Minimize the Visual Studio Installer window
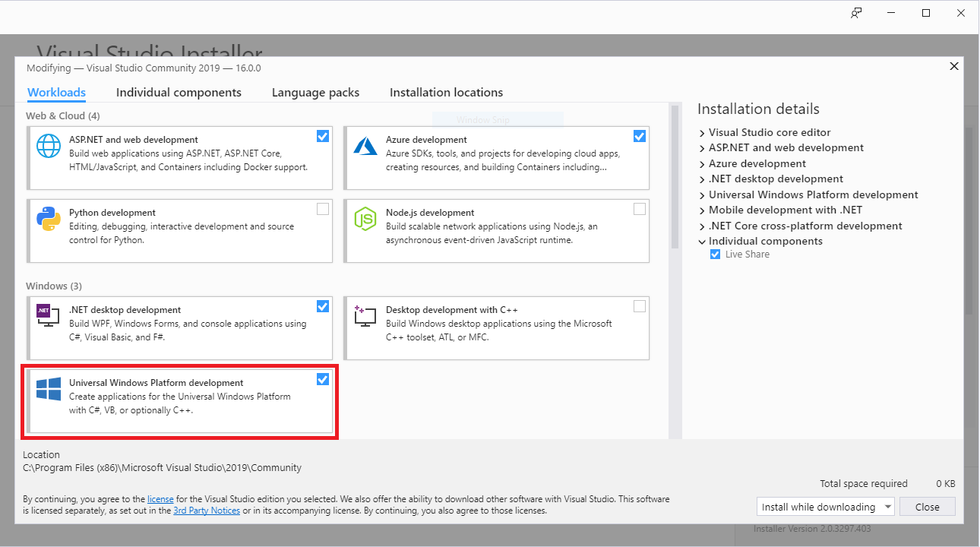Image resolution: width=980 pixels, height=547 pixels. tap(891, 13)
